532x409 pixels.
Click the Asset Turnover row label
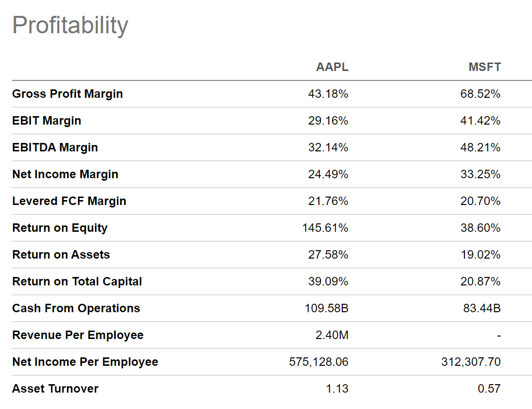[55, 389]
